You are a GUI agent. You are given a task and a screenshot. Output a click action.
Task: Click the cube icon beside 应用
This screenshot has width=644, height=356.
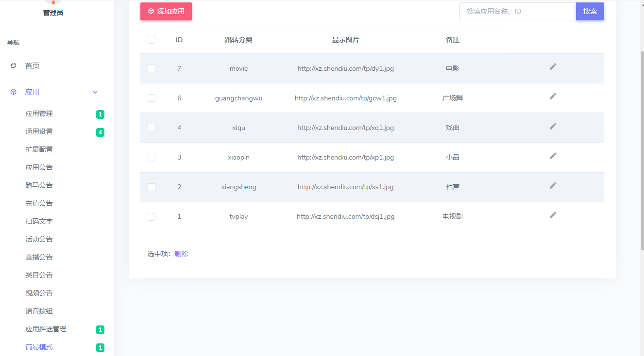click(x=14, y=92)
